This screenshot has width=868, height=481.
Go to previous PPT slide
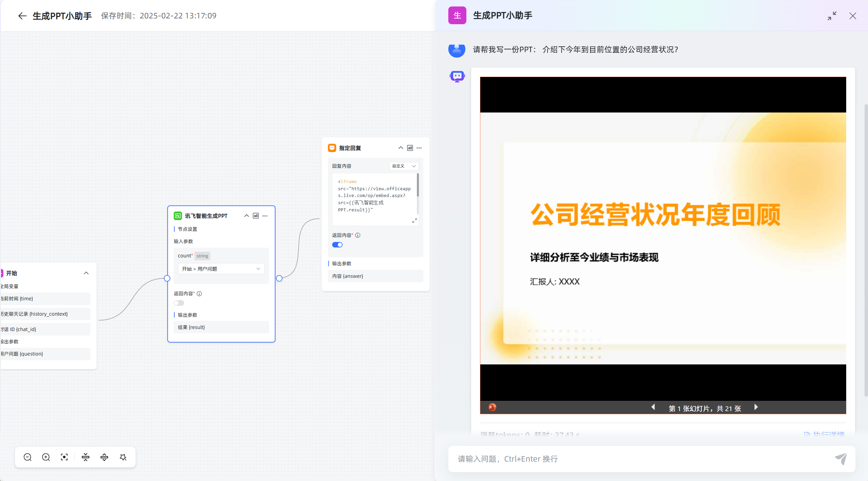[x=653, y=407]
